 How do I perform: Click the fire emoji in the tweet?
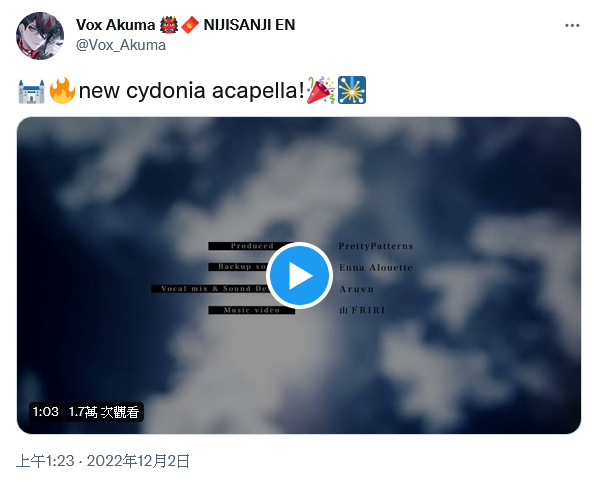point(62,90)
